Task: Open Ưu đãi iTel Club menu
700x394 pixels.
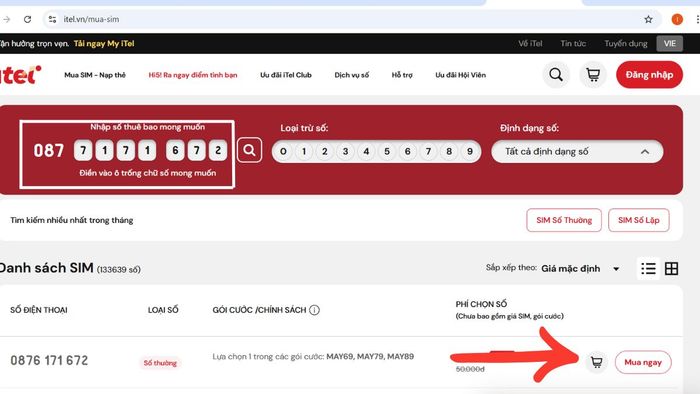Action: pyautogui.click(x=286, y=75)
